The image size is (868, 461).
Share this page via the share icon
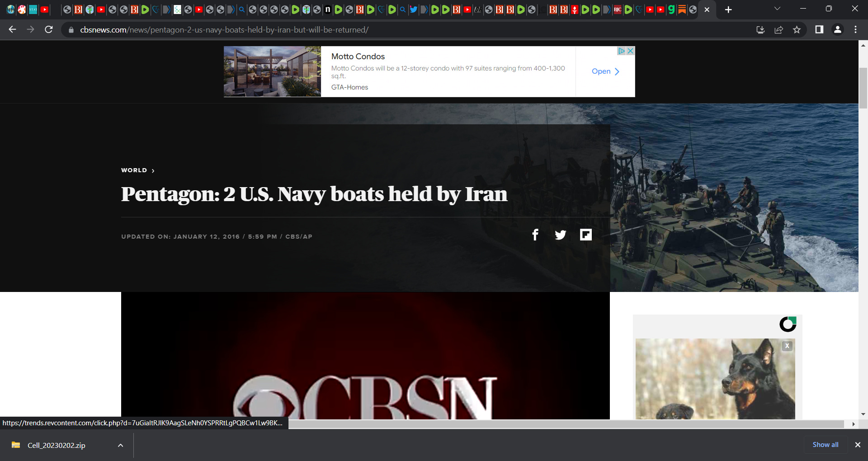pos(778,30)
